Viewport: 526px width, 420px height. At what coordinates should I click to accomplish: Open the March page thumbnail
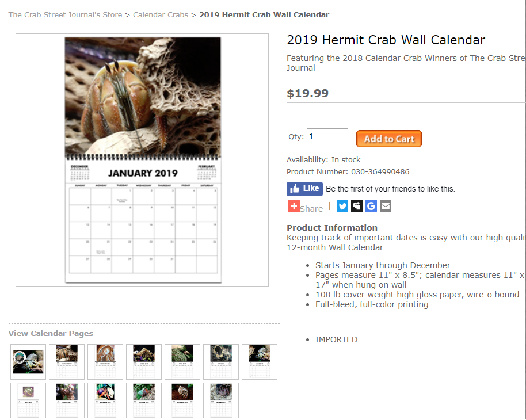[x=144, y=362]
